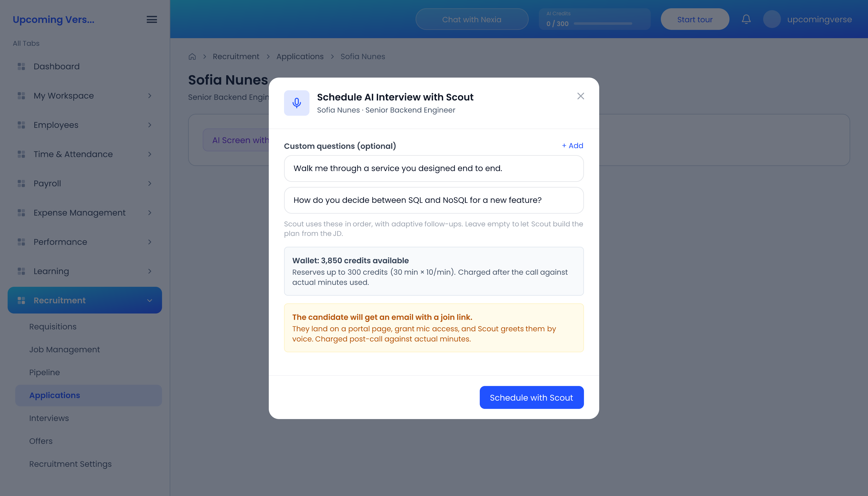This screenshot has height=496, width=868.
Task: Click Sofia Nunes breadcrumb text
Action: pos(363,57)
